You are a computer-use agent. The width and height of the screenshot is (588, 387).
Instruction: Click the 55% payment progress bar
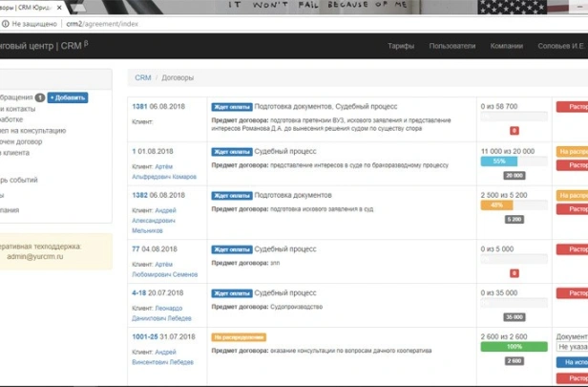coord(499,161)
